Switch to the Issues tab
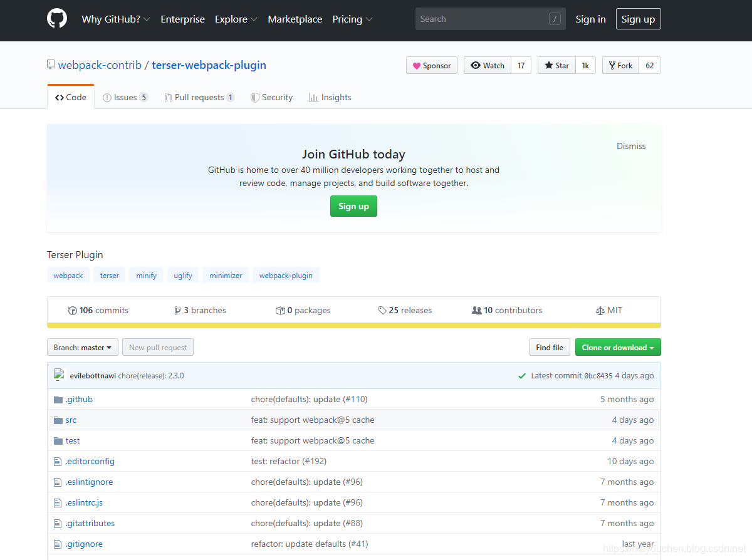 125,97
